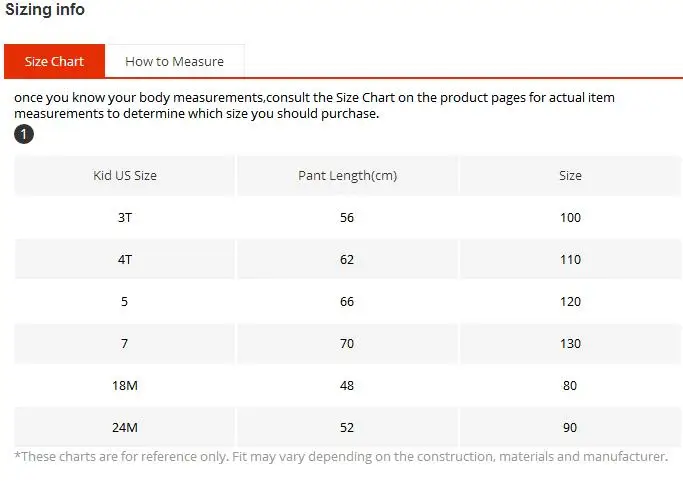Click pant length value 62
Screen dimensions: 683x481
point(347,259)
